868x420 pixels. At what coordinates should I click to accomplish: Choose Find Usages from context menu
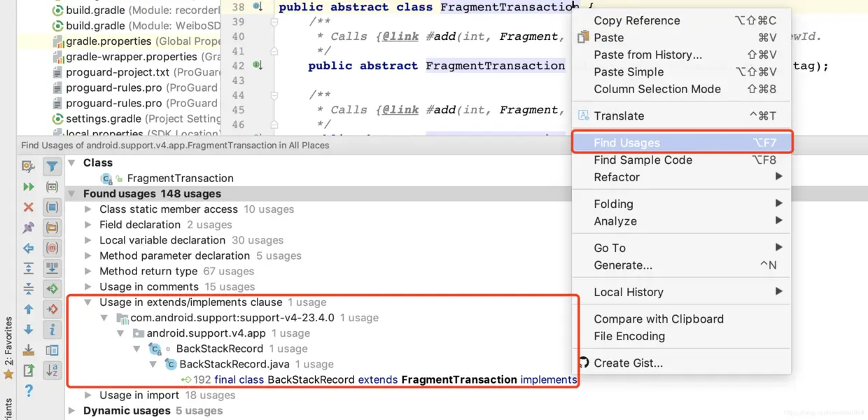tap(682, 143)
